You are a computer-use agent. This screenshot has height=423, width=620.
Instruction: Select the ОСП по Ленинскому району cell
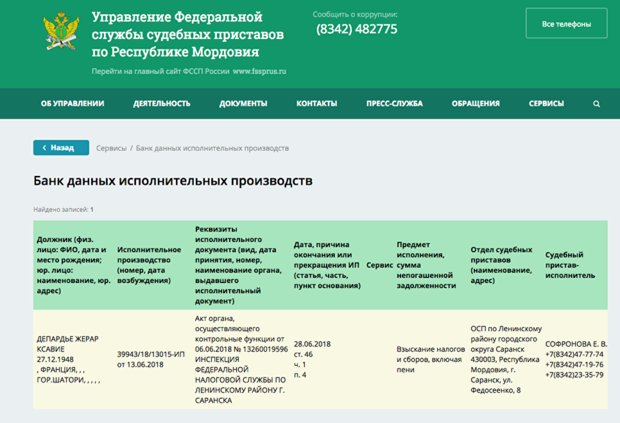click(x=506, y=359)
